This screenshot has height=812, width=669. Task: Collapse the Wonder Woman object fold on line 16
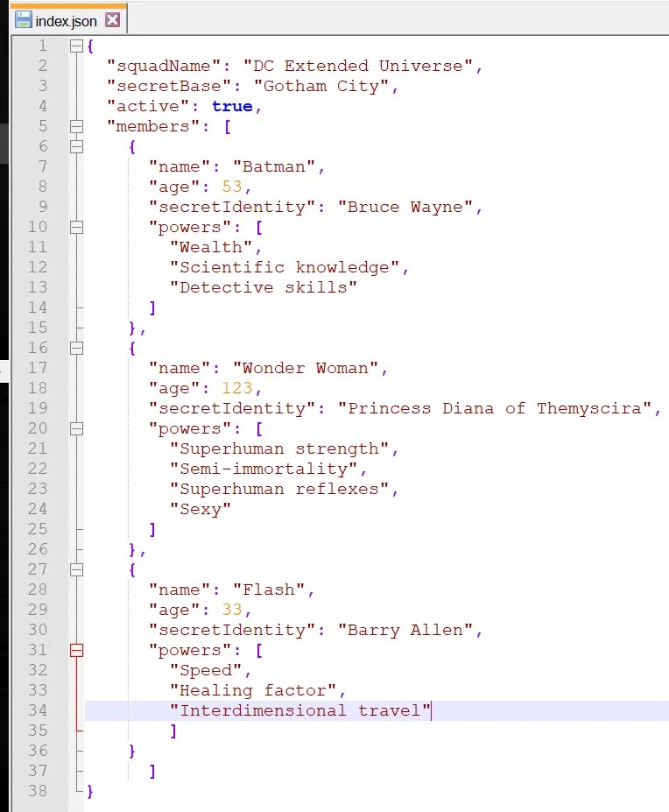click(76, 348)
